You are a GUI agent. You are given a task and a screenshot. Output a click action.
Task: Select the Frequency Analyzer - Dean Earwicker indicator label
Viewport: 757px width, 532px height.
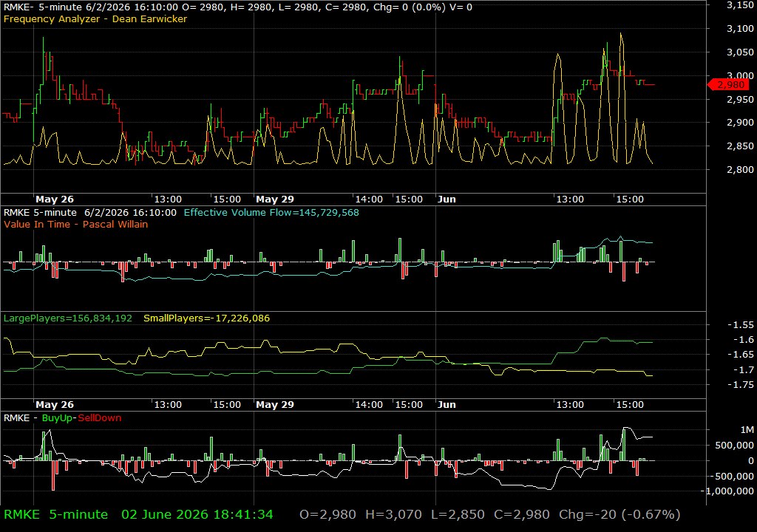[x=95, y=18]
